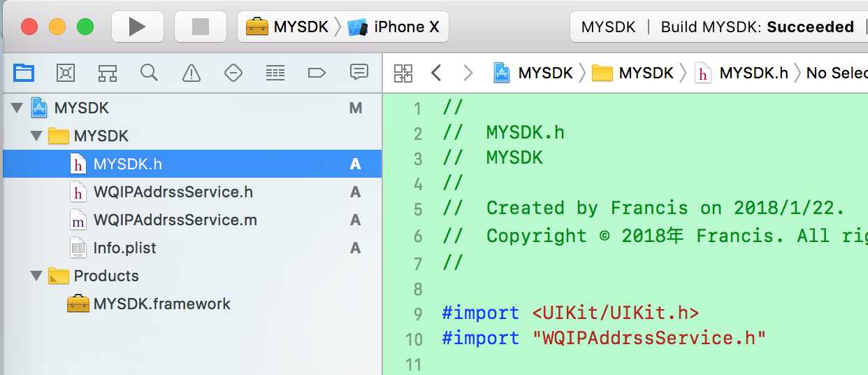
Task: Open Breakpoint navigator tag icon
Action: pos(317,72)
